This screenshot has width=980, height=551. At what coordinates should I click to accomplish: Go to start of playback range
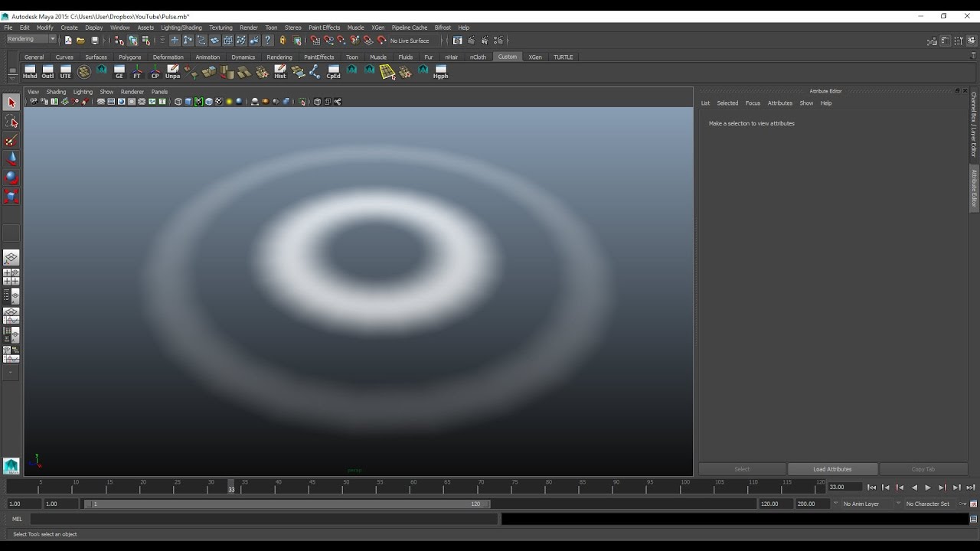tap(871, 487)
